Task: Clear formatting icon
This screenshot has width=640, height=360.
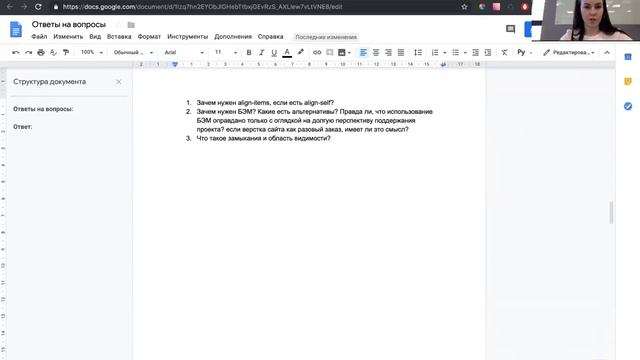Action: pyautogui.click(x=504, y=52)
